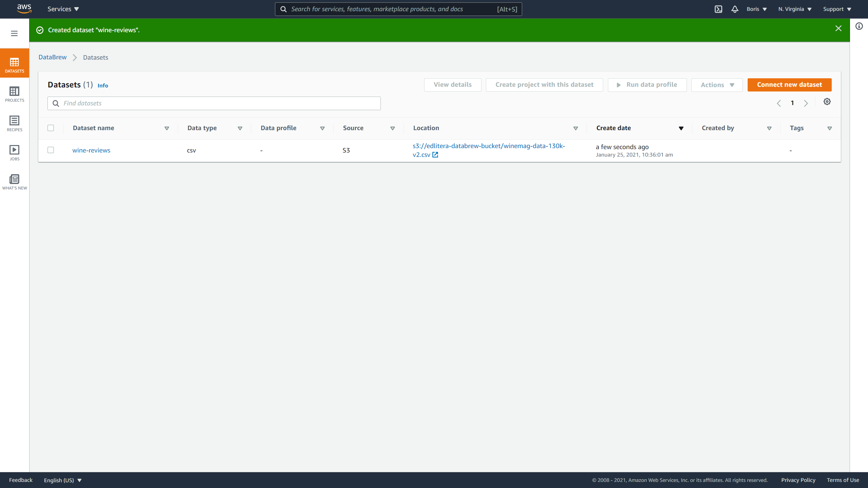
Task: Open the Boris account menu
Action: coord(756,9)
